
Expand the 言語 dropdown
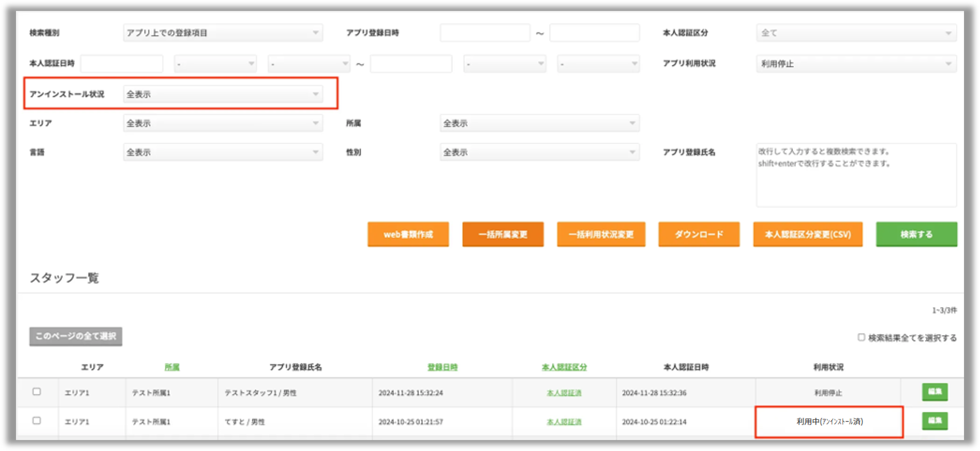click(223, 152)
